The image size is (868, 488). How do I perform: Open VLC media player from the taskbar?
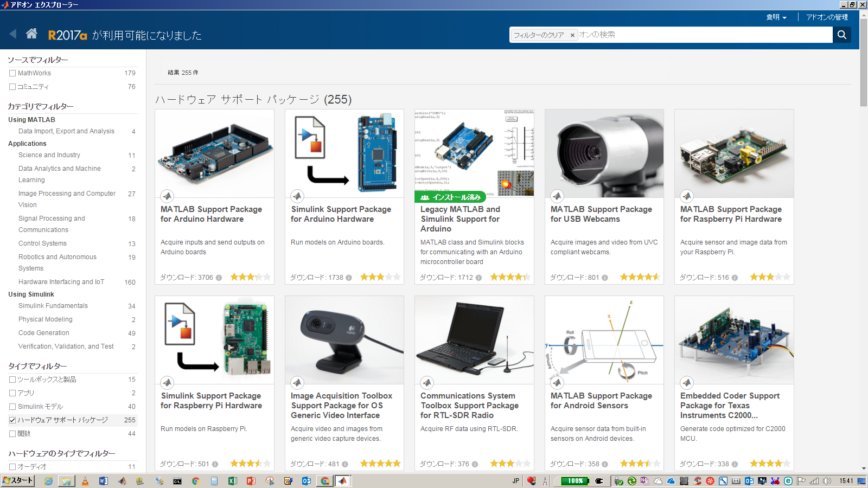click(85, 481)
